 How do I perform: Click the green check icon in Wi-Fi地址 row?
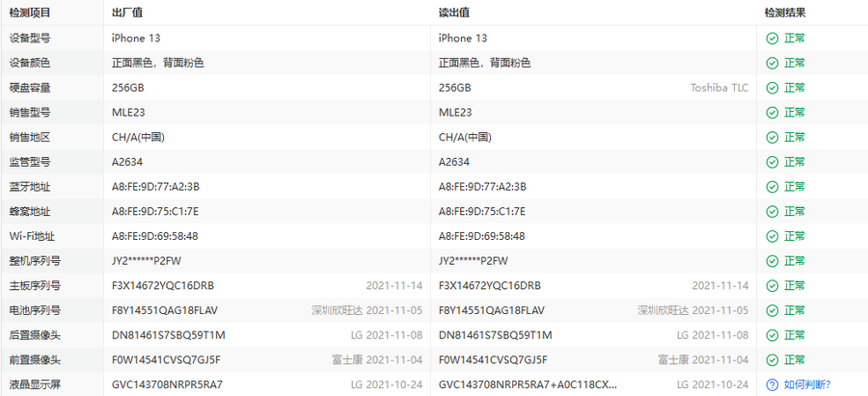pyautogui.click(x=773, y=236)
